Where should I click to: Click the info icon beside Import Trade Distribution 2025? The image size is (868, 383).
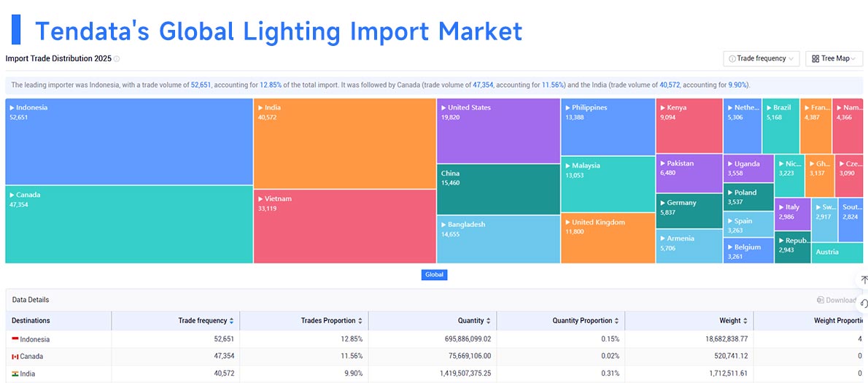(117, 58)
